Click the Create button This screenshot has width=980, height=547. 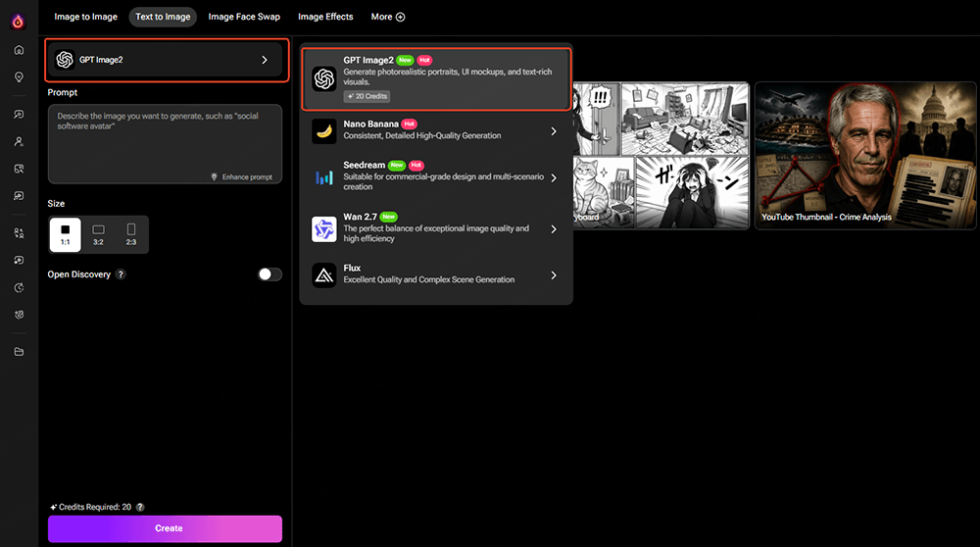[165, 529]
